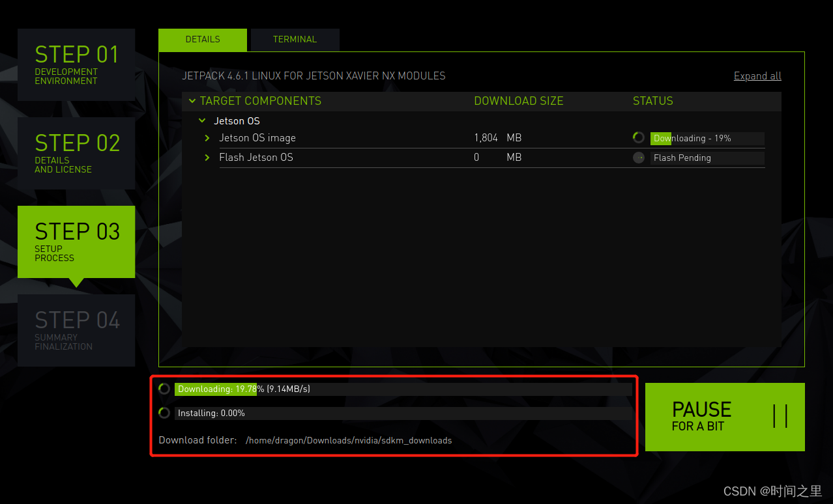Click the Downloading - 19% status bar
Viewport: 833px width, 504px height.
click(x=707, y=138)
